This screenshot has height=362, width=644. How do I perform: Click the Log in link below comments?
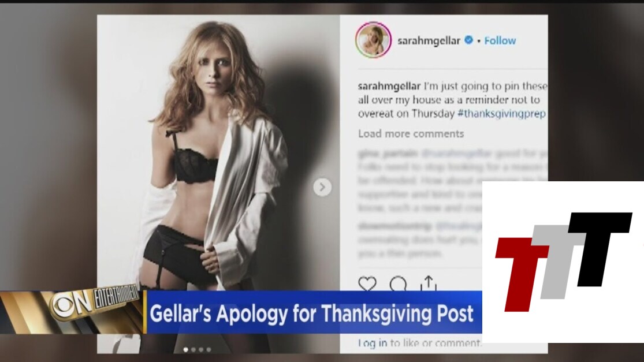coord(373,343)
